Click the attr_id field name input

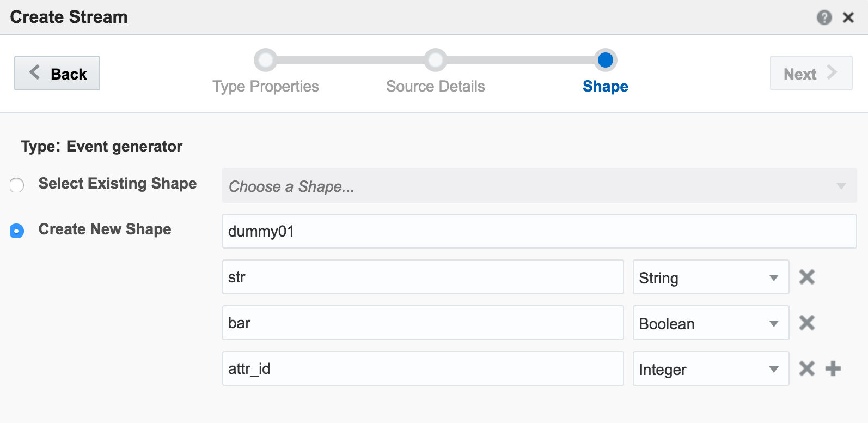(x=423, y=369)
